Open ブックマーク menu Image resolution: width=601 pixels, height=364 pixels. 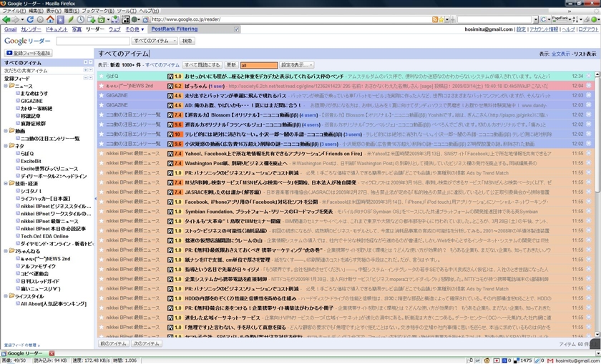click(x=98, y=11)
